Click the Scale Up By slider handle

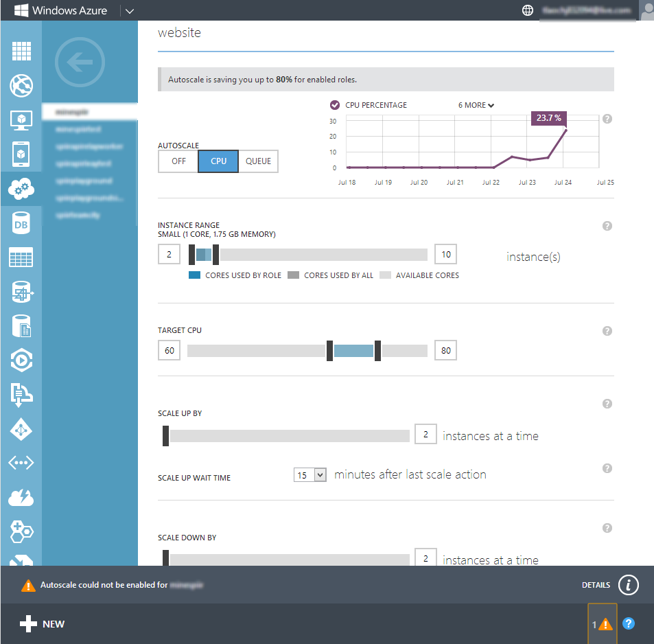point(165,436)
